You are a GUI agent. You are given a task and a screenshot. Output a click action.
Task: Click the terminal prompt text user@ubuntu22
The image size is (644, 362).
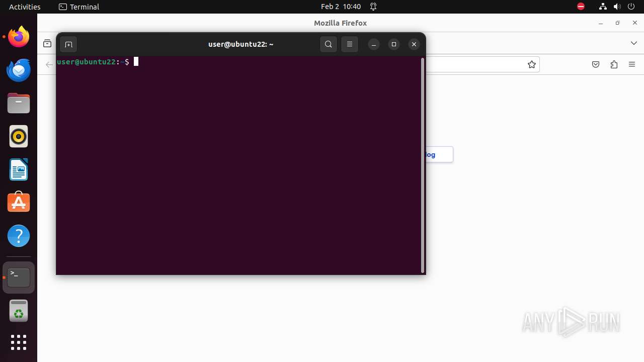tap(87, 62)
